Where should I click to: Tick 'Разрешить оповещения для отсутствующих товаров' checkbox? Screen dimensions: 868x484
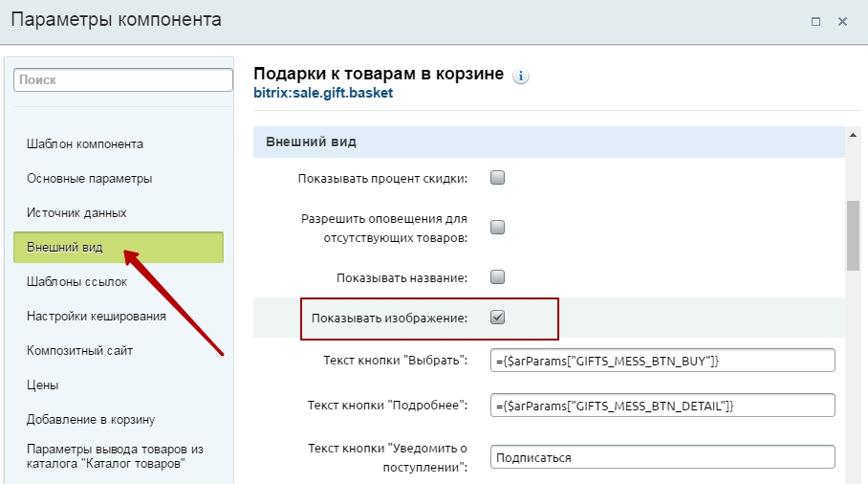[x=497, y=228]
